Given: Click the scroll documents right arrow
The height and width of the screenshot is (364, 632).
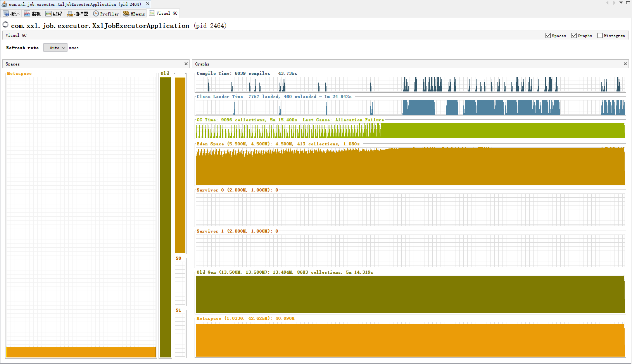Looking at the screenshot, I should click(x=614, y=3).
